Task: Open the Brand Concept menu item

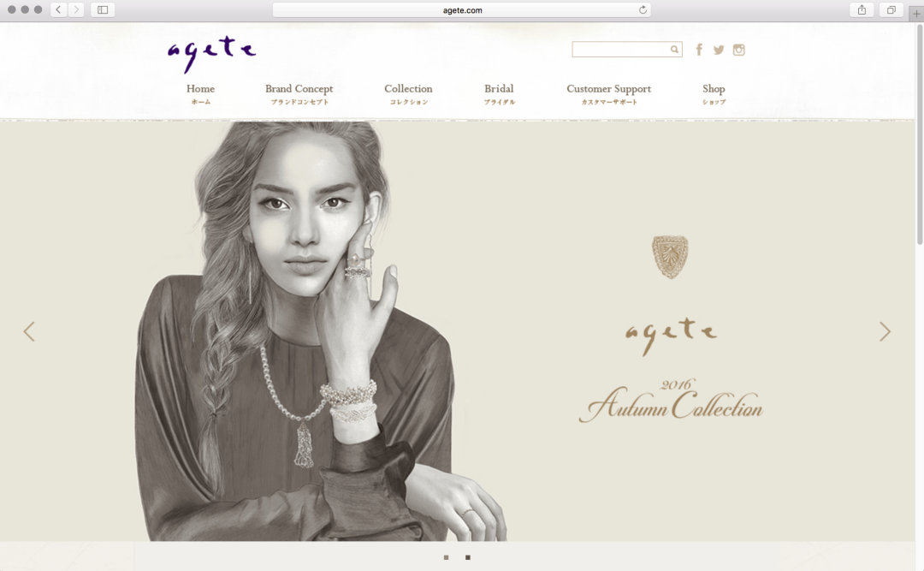Action: 299,94
